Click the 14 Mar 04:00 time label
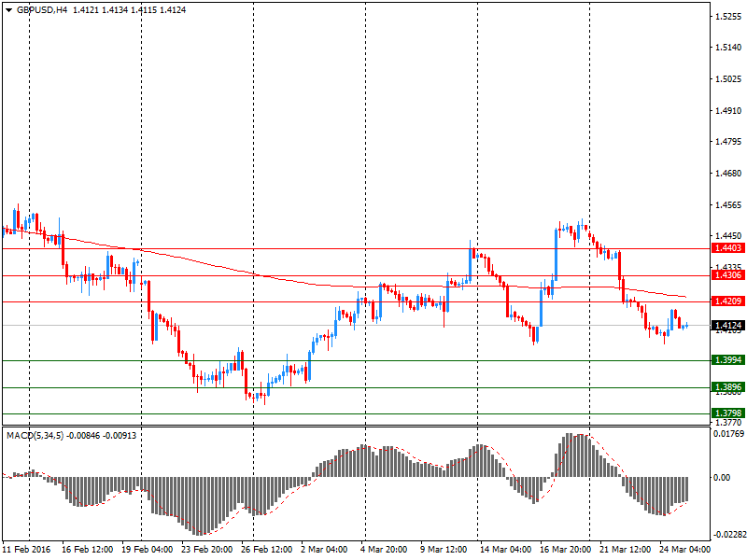 click(506, 550)
